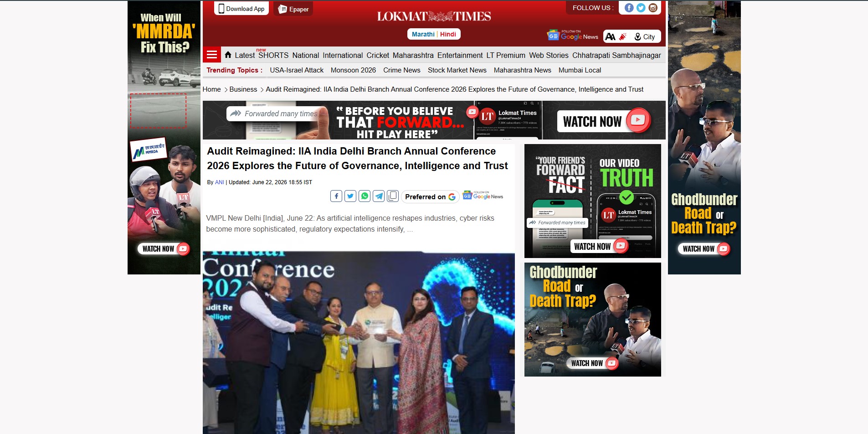Open trending topic Stock Market News

[x=457, y=70]
